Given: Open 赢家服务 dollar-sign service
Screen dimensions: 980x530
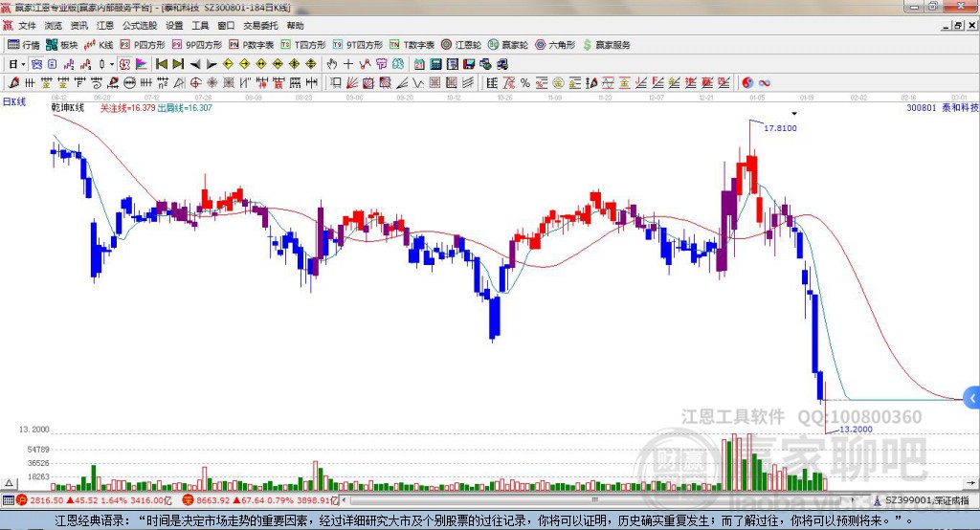Looking at the screenshot, I should tap(606, 45).
